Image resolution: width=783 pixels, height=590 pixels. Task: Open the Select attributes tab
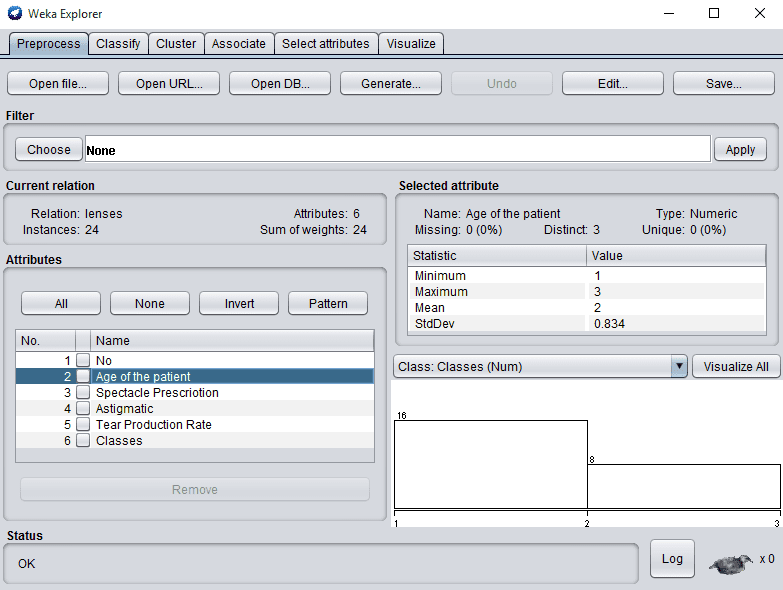[x=326, y=43]
